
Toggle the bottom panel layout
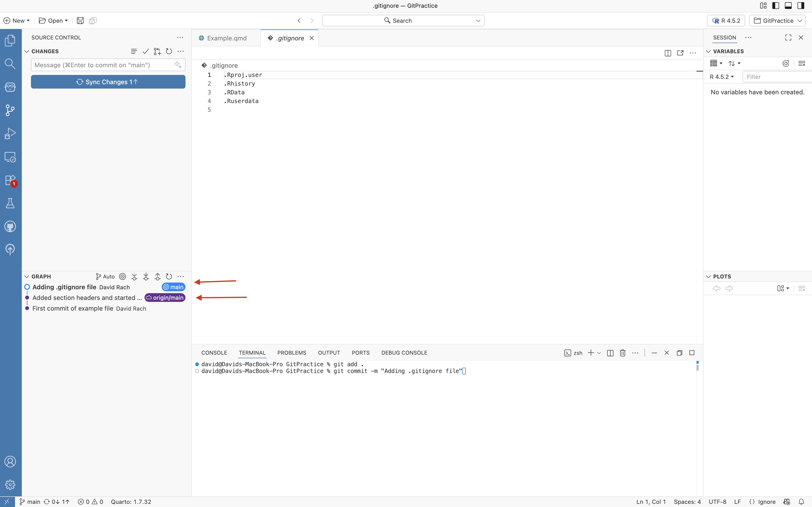pos(788,6)
